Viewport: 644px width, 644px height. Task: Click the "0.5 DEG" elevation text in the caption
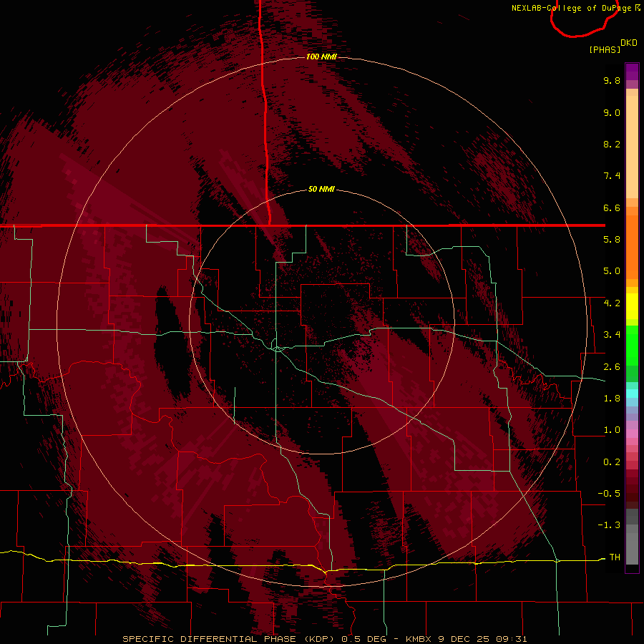(x=364, y=639)
